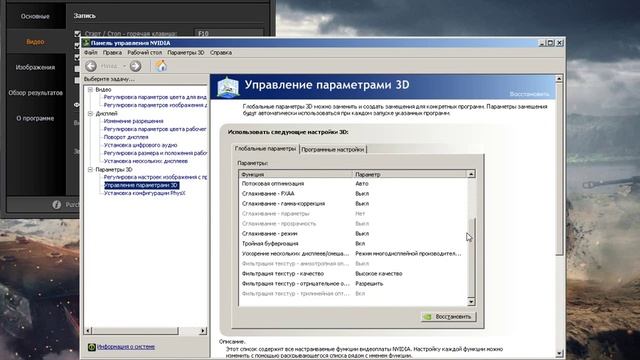Select Управление параметрами 3D item
Image resolution: width=640 pixels, height=360 pixels.
click(141, 185)
